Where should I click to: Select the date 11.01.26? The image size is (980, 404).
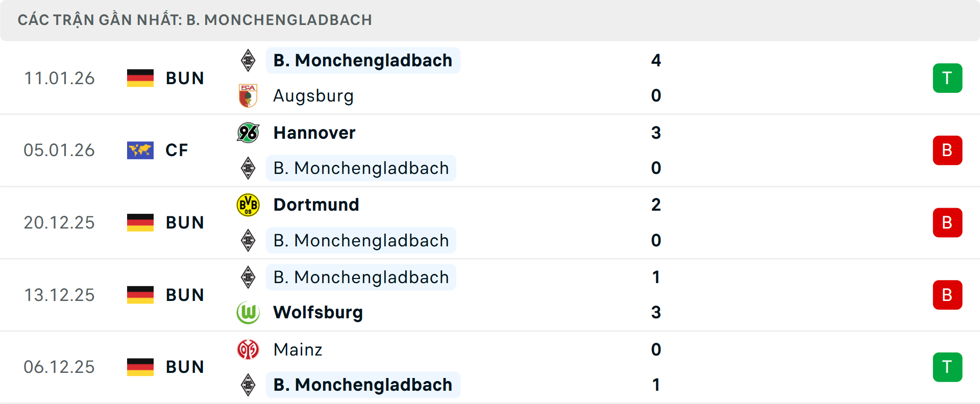click(x=59, y=78)
